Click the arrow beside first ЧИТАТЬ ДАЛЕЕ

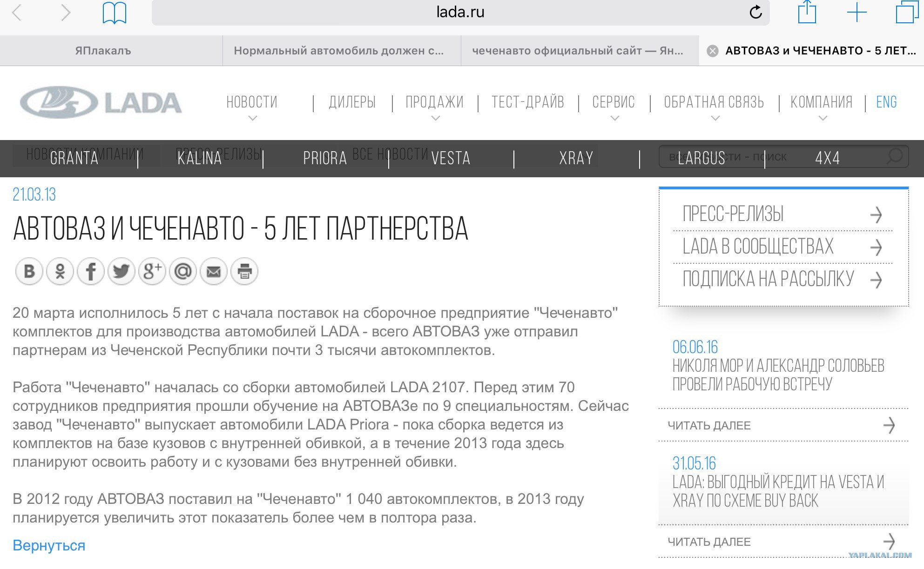[889, 425]
